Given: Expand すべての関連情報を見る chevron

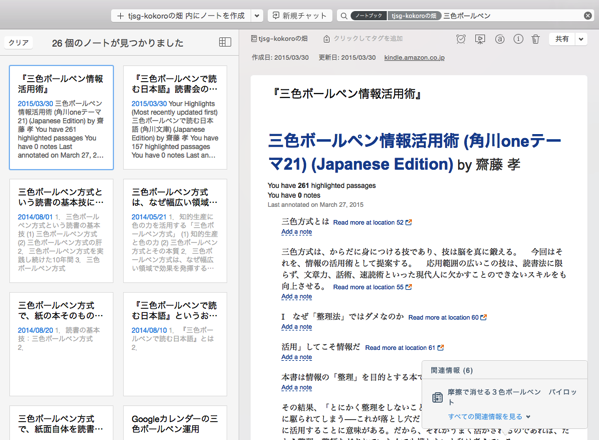Looking at the screenshot, I should click(528, 417).
